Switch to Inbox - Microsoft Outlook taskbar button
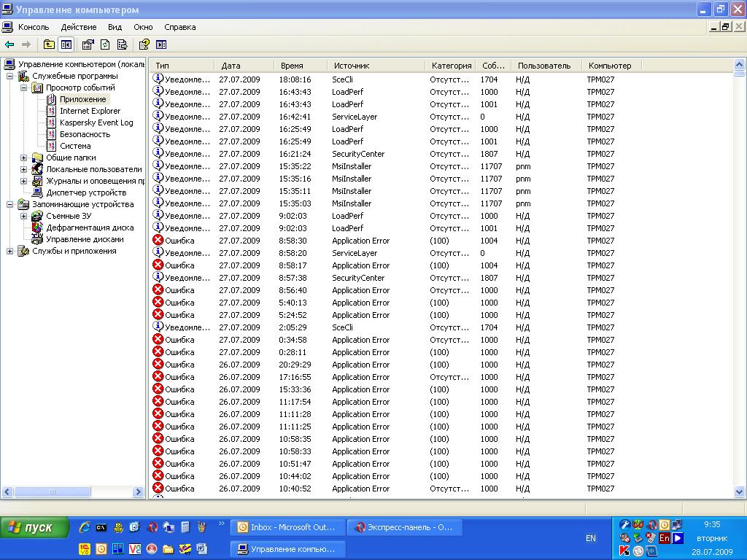This screenshot has height=560, width=747. pyautogui.click(x=288, y=527)
